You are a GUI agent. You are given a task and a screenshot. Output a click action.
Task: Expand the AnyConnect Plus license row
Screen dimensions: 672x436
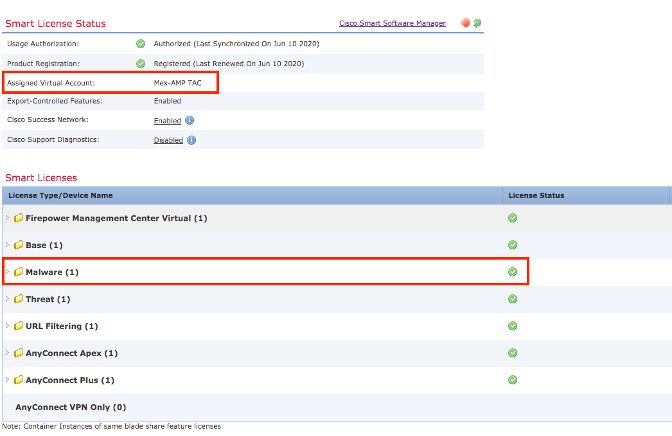(7, 380)
